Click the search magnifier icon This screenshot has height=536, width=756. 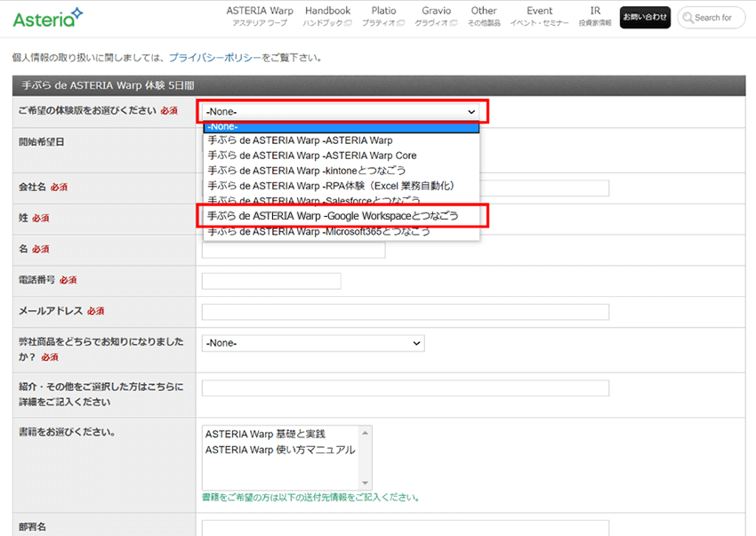tap(688, 18)
